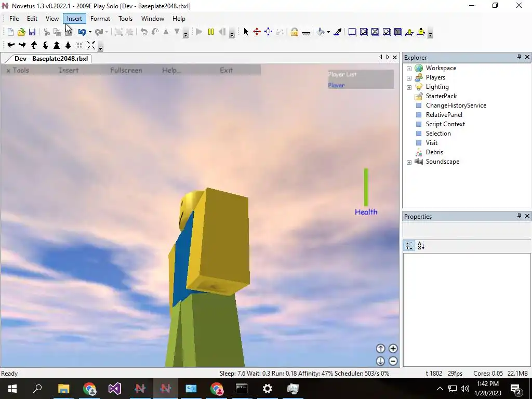
Task: Click viewport camera zoom plus button
Action: point(393,349)
